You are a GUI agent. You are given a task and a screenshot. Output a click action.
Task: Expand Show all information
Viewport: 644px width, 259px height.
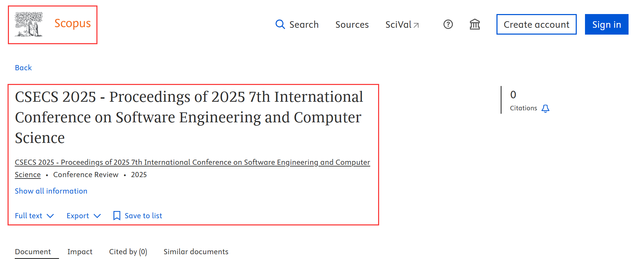51,191
